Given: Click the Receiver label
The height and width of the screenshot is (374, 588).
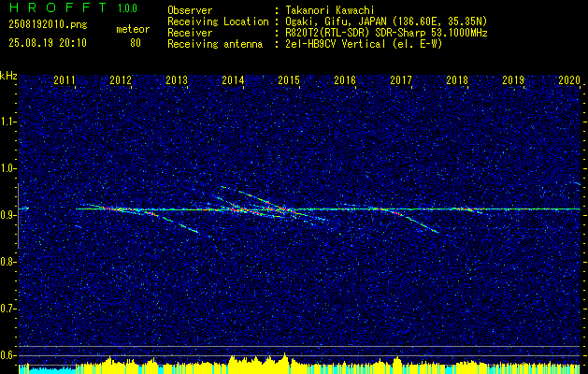Looking at the screenshot, I should pyautogui.click(x=190, y=33).
